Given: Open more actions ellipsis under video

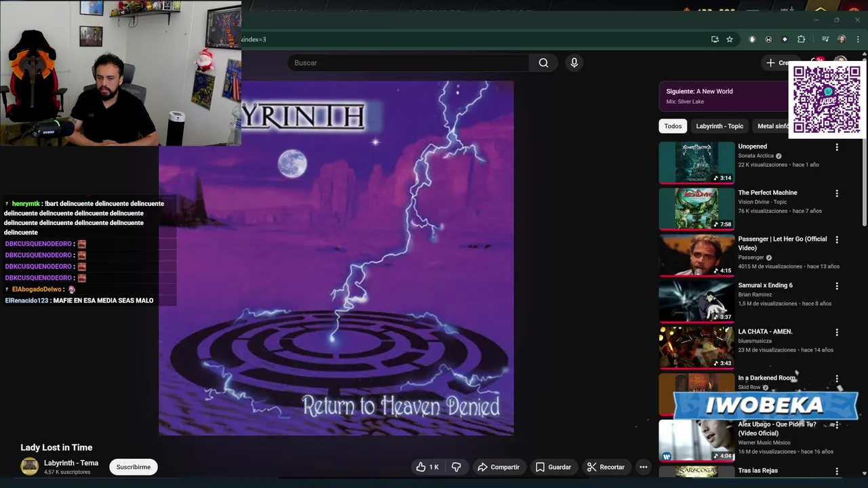Looking at the screenshot, I should pos(644,467).
